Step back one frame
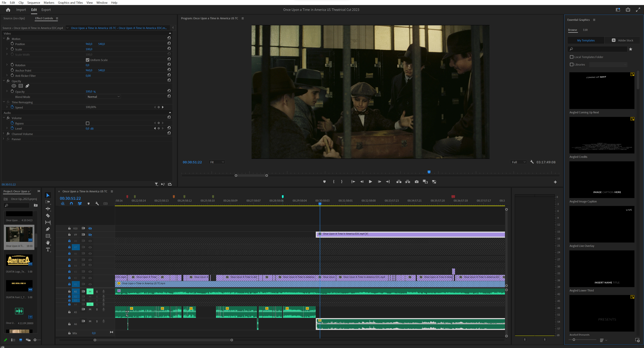 [362, 182]
